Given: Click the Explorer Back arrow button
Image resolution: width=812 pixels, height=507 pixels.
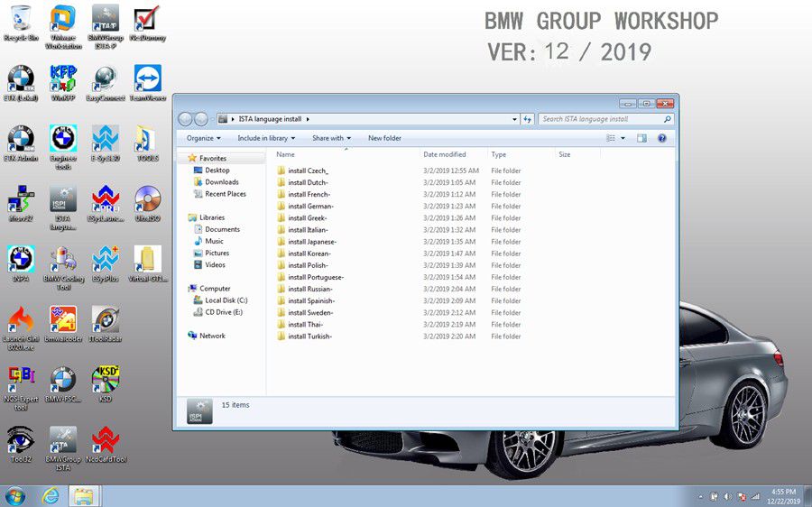Looking at the screenshot, I should pyautogui.click(x=185, y=119).
